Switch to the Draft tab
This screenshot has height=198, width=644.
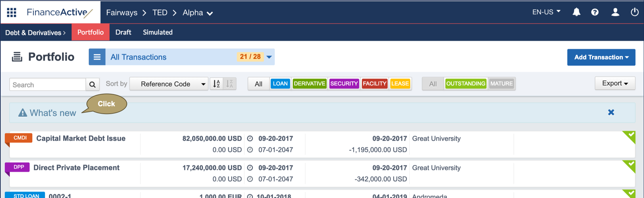coord(123,32)
